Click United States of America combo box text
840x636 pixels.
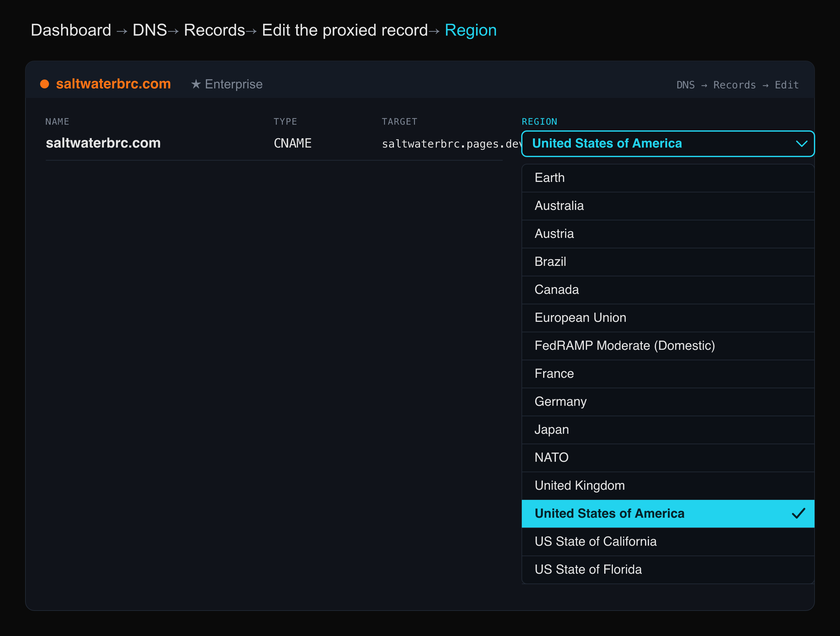(x=607, y=143)
